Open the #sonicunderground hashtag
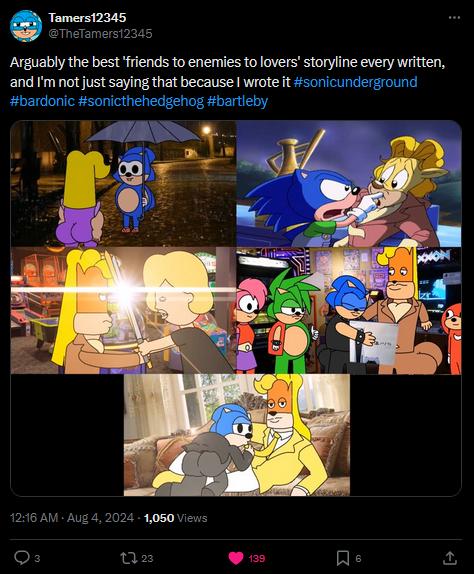 click(355, 82)
